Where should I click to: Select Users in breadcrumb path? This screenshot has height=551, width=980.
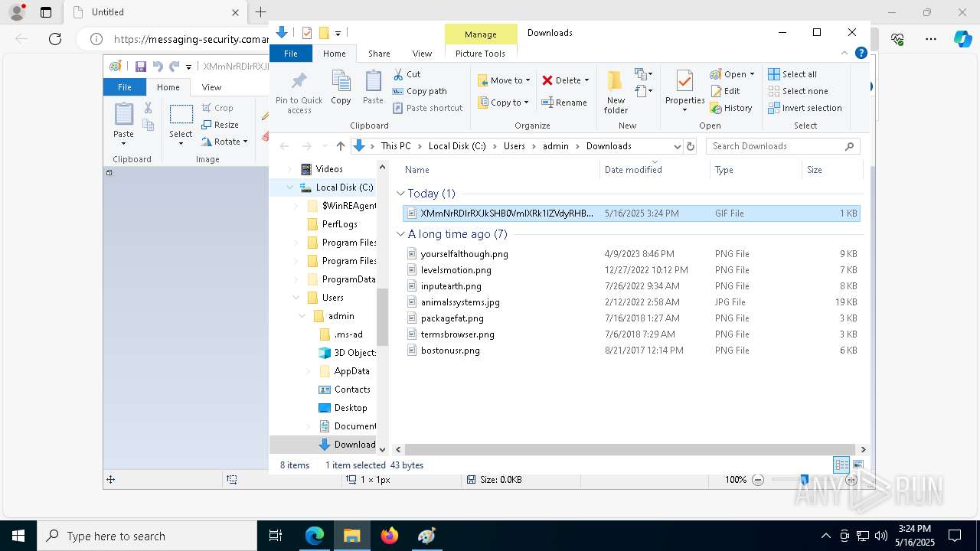pos(514,146)
